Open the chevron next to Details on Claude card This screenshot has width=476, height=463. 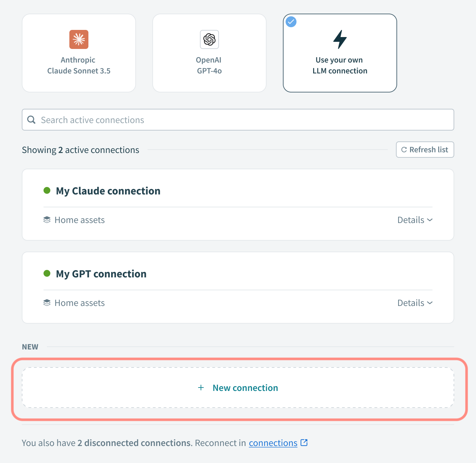point(430,220)
